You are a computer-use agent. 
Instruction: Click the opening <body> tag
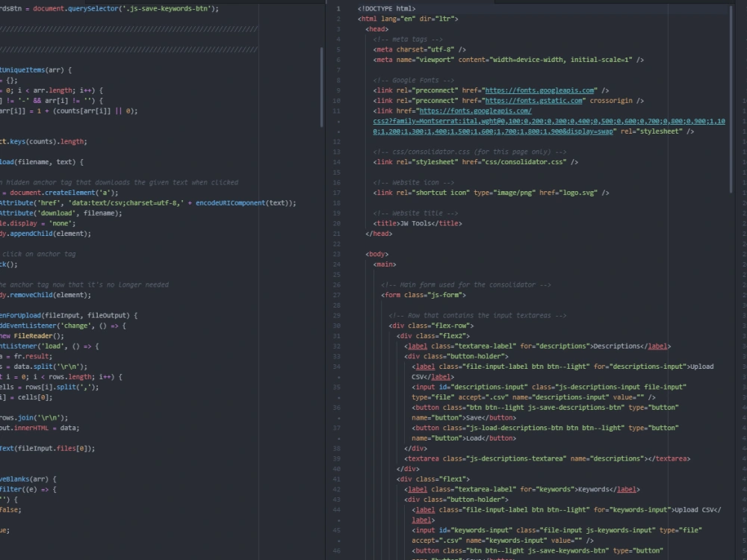[376, 254]
